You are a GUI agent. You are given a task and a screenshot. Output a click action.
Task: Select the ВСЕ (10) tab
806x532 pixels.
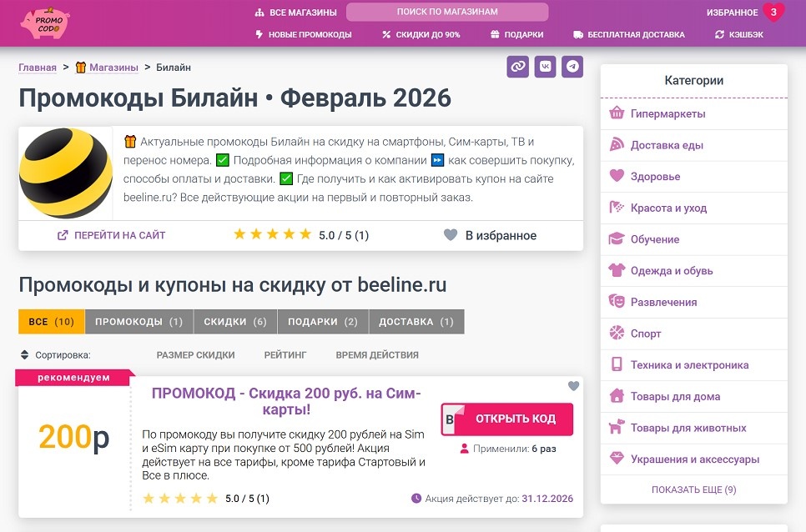[x=52, y=322]
